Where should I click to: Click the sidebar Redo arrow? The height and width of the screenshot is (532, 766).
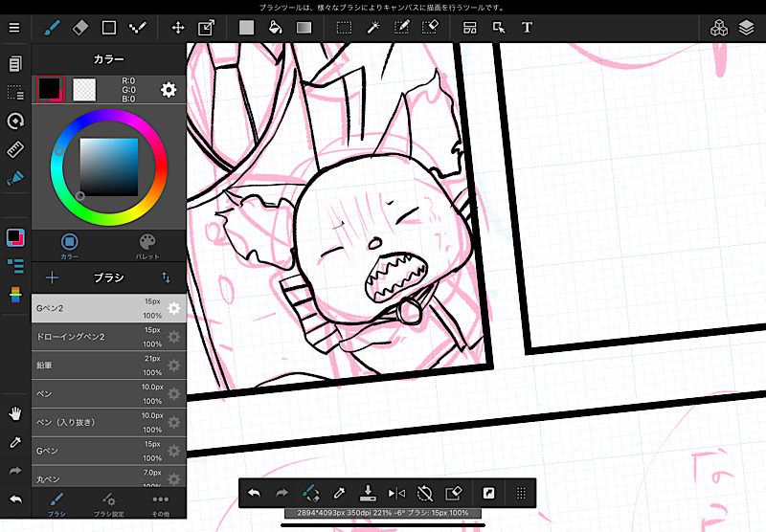[15, 471]
